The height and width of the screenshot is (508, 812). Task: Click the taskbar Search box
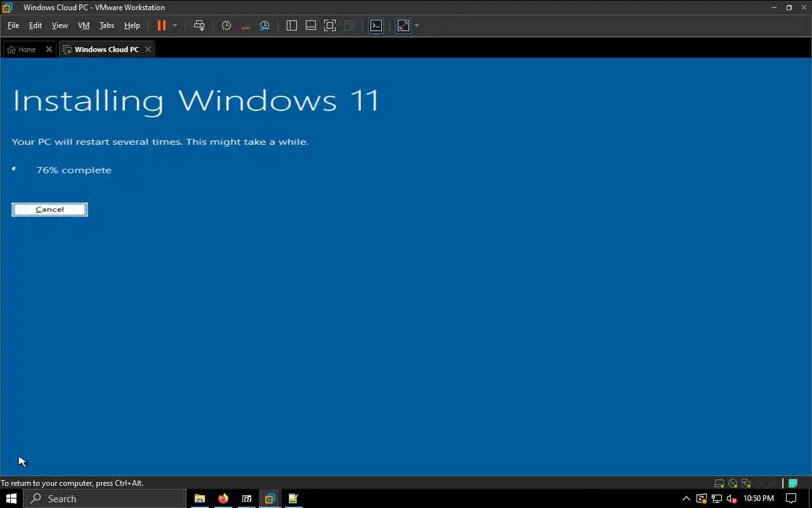(x=105, y=498)
